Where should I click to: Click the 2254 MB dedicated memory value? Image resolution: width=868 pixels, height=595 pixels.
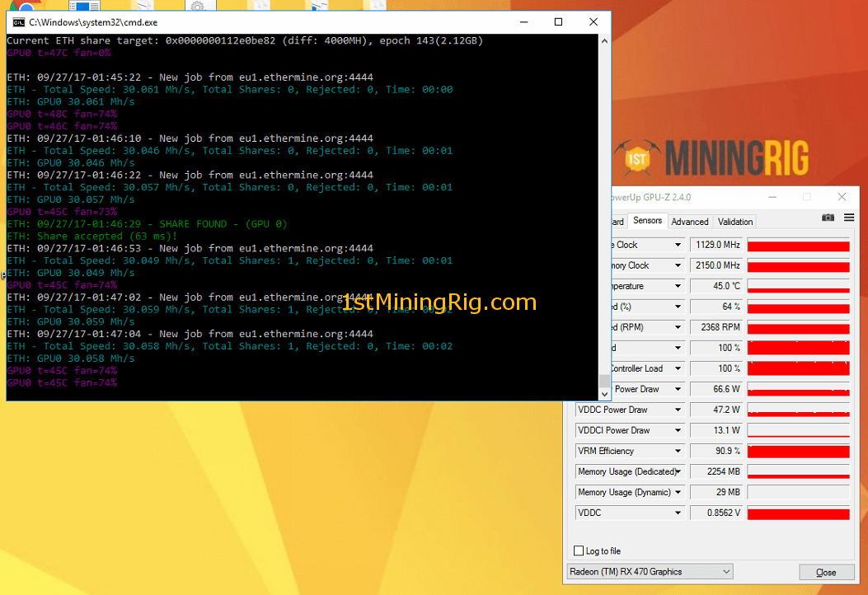click(716, 471)
